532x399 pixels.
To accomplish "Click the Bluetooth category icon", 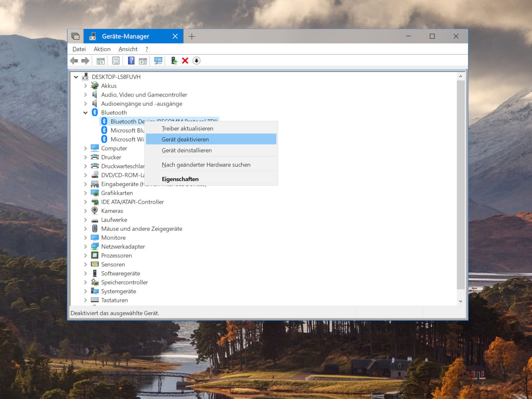I will [95, 112].
